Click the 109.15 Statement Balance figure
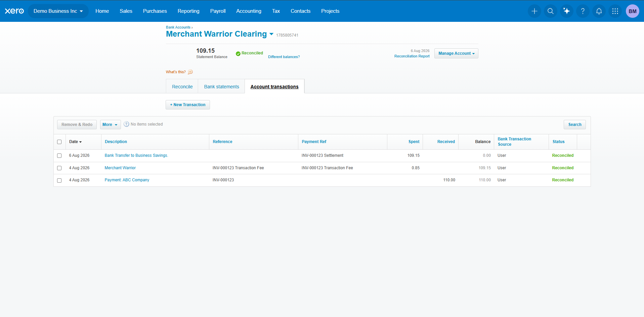The height and width of the screenshot is (317, 644). [x=205, y=51]
